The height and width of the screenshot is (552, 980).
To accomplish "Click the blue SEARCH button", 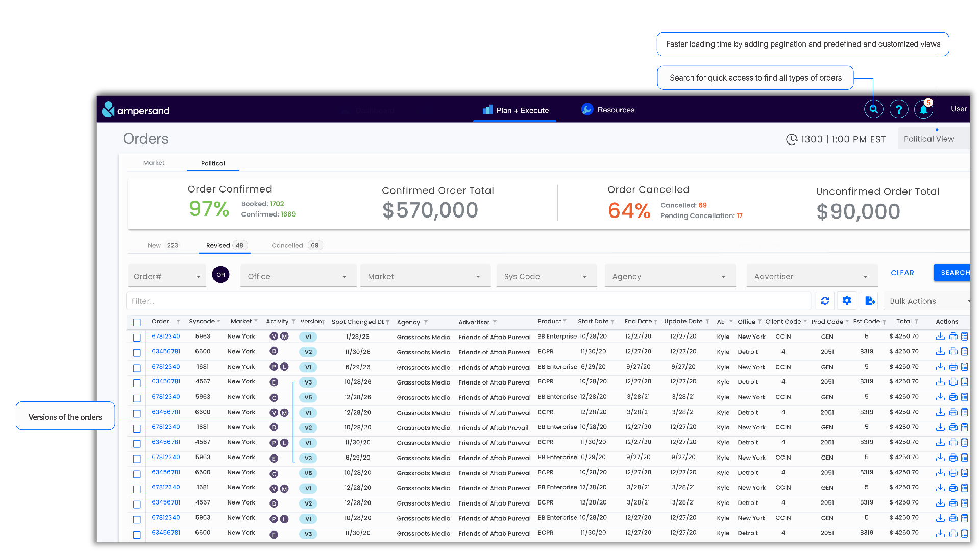I will point(952,273).
